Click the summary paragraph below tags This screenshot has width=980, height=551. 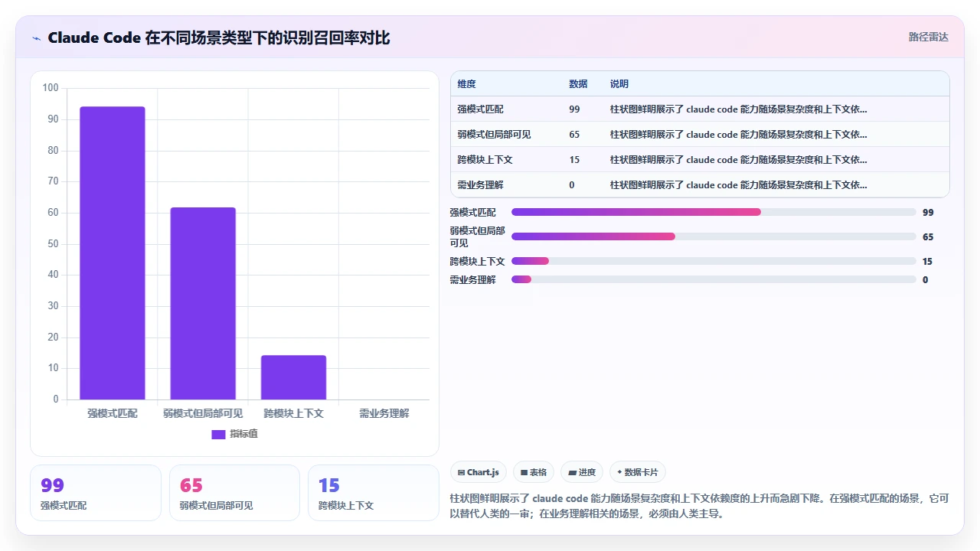click(700, 506)
